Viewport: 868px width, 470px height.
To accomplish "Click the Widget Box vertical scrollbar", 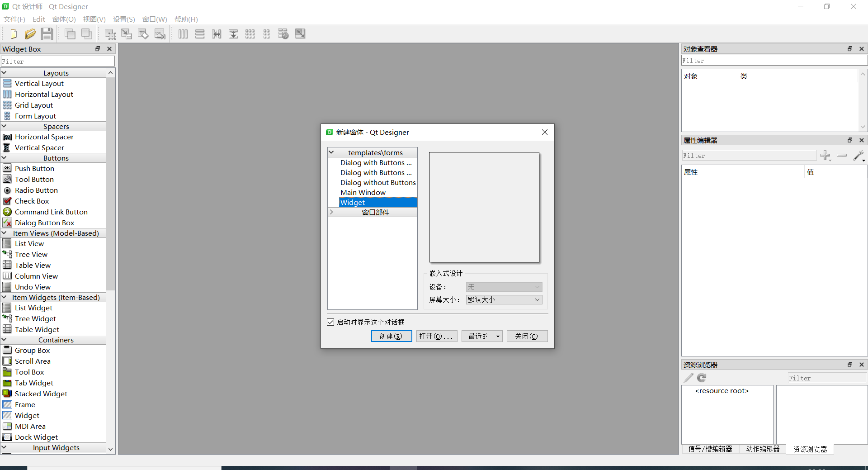I will tap(111, 261).
